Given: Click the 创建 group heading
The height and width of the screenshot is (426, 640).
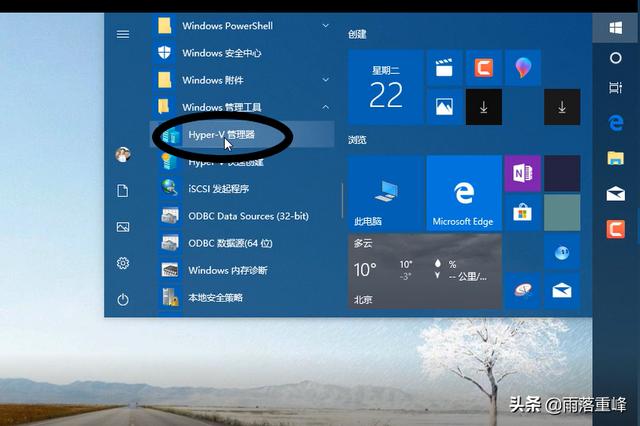Looking at the screenshot, I should point(357,34).
